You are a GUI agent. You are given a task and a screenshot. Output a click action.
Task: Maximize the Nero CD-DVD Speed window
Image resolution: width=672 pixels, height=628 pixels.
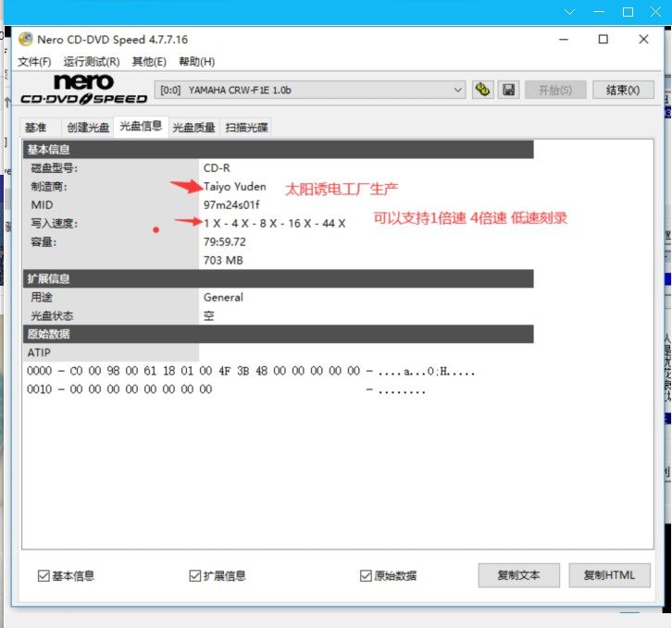604,40
